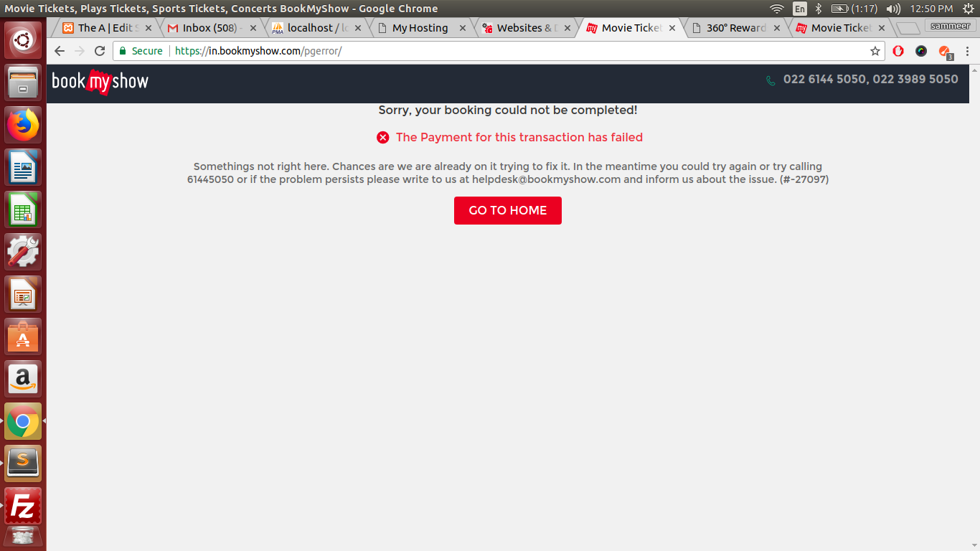This screenshot has width=980, height=551.
Task: Reload the page using the refresh icon
Action: pos(100,51)
